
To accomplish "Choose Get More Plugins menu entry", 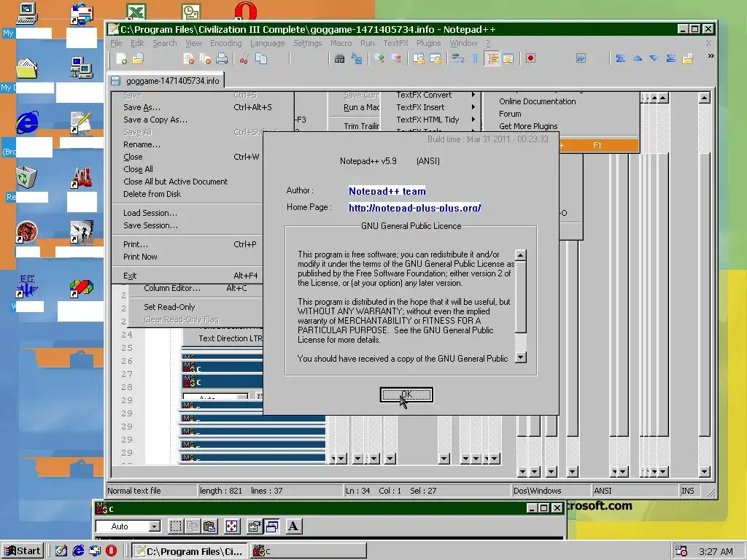I will coord(561,126).
